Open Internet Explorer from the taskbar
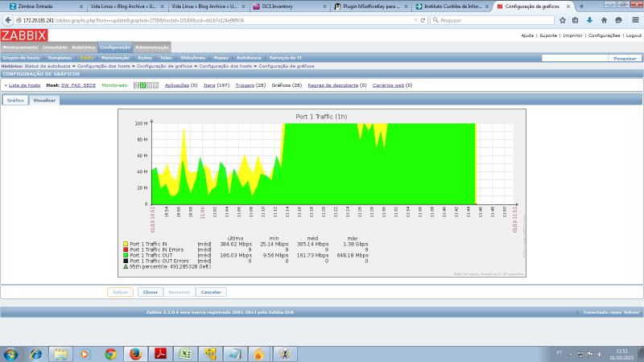This screenshot has width=644, height=362. tap(36, 353)
